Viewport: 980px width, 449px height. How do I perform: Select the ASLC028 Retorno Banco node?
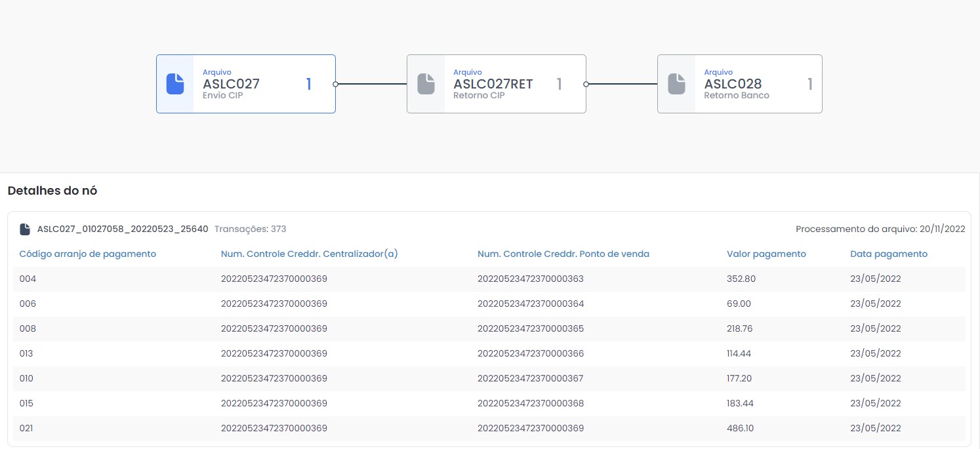[x=740, y=84]
